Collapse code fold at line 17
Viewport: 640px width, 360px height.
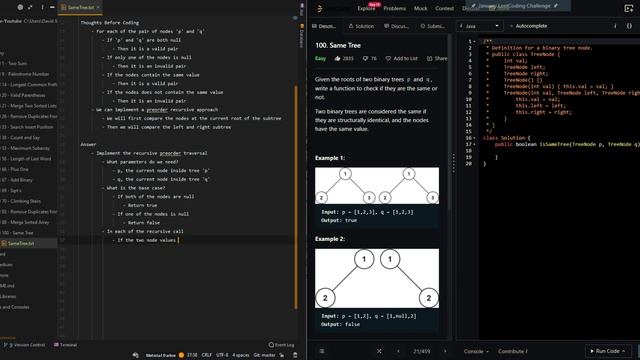pyautogui.click(x=474, y=144)
